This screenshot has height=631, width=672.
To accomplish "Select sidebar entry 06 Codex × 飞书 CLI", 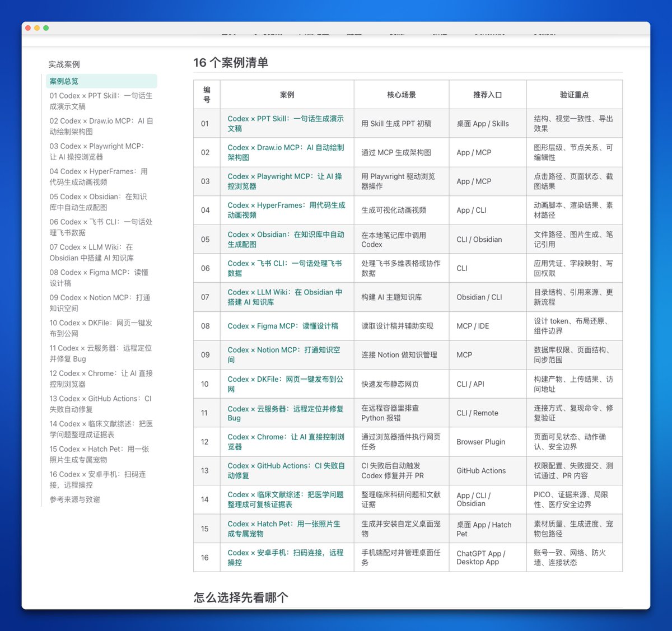I will (101, 227).
